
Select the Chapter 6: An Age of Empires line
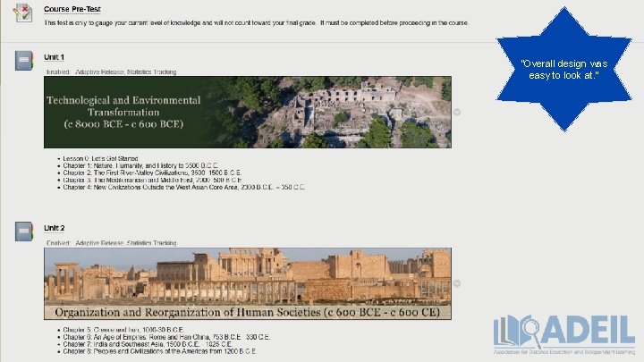[166, 337]
